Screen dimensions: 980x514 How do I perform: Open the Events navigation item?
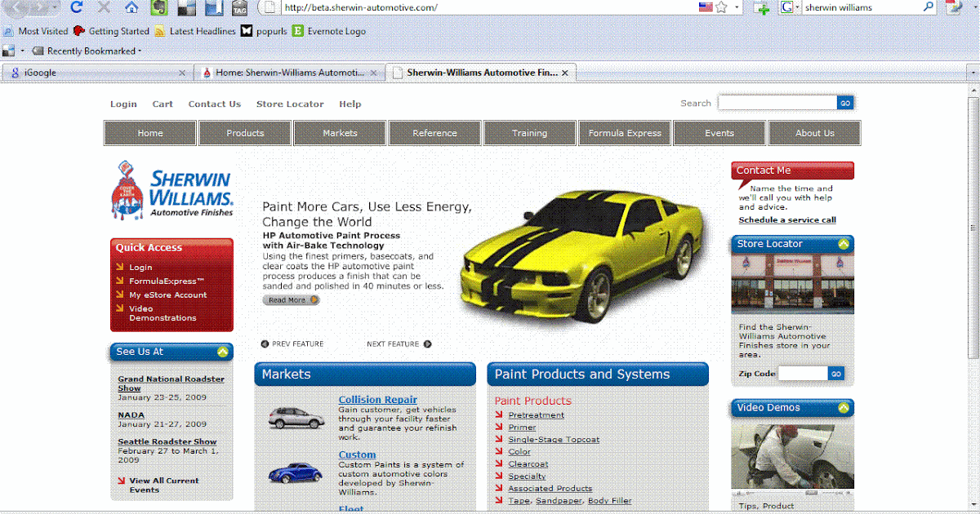(x=719, y=133)
